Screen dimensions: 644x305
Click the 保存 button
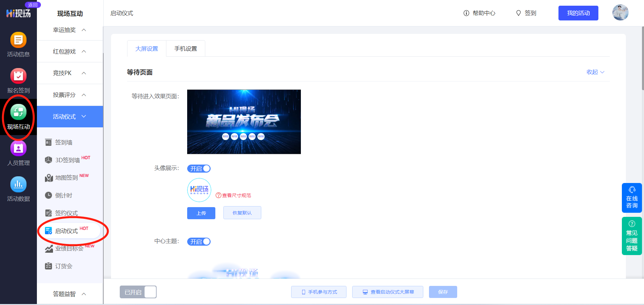click(x=443, y=292)
